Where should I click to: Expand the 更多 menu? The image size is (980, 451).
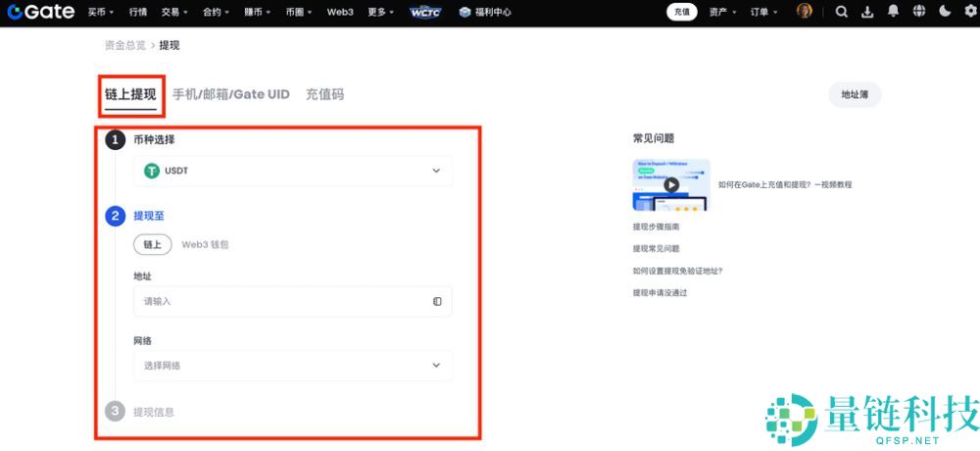pyautogui.click(x=381, y=12)
